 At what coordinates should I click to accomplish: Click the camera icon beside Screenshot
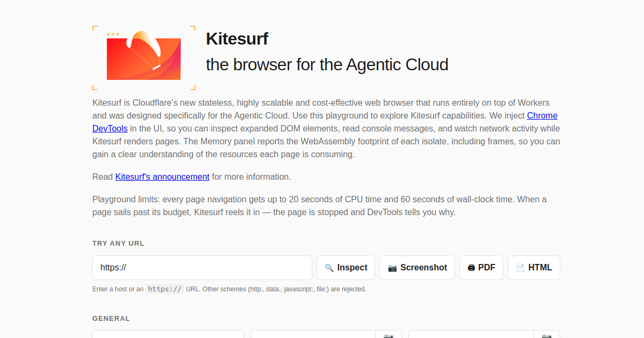pyautogui.click(x=392, y=268)
